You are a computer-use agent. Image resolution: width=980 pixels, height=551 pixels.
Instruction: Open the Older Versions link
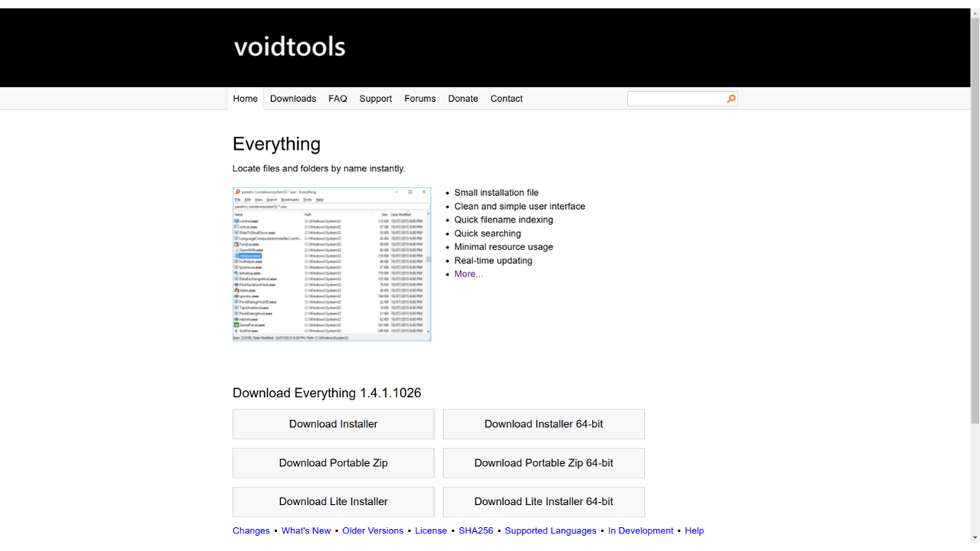[x=373, y=531]
